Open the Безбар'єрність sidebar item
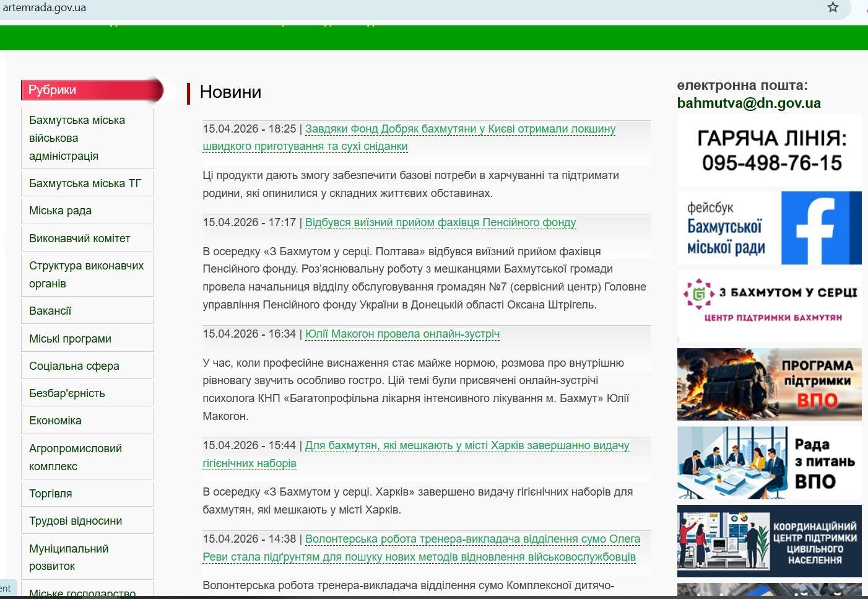Image resolution: width=868 pixels, height=599 pixels. [67, 393]
